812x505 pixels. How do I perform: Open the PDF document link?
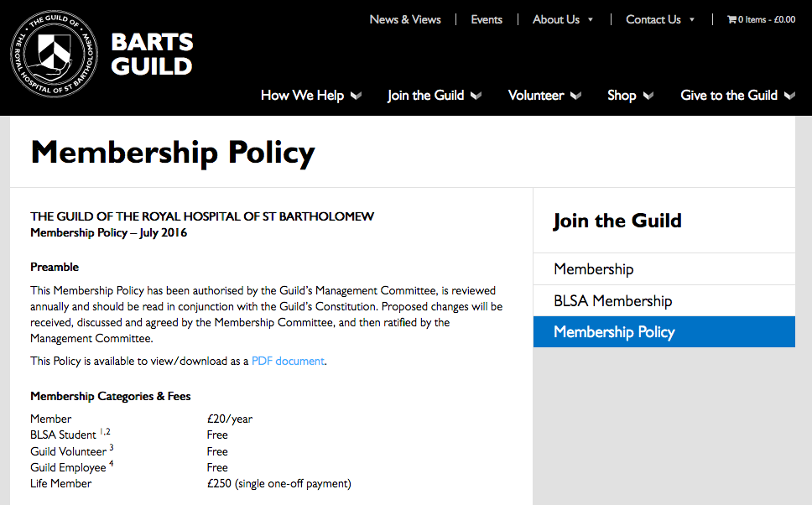(288, 361)
